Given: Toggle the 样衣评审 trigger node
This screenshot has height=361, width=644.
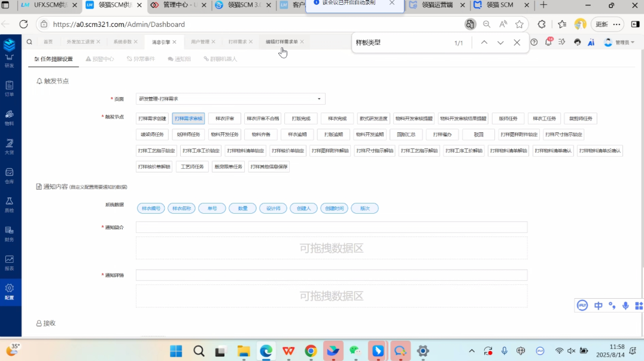Looking at the screenshot, I should [224, 119].
